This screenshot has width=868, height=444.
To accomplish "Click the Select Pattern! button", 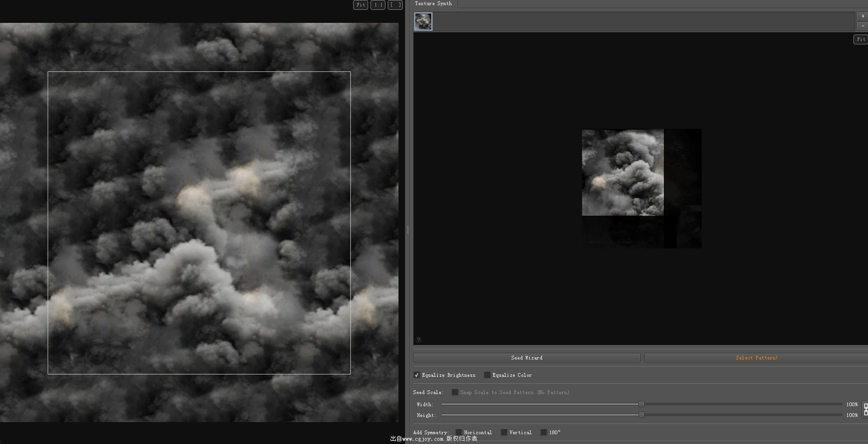I will (x=756, y=358).
